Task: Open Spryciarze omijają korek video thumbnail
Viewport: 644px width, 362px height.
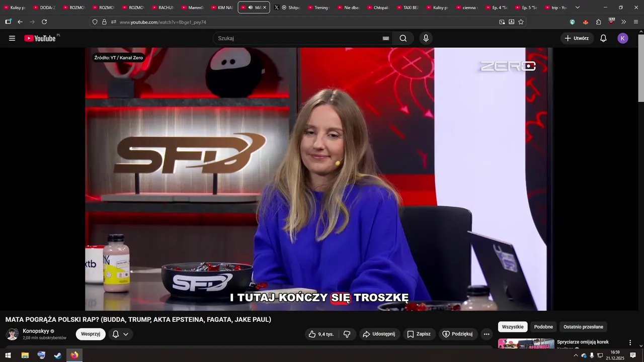Action: click(x=526, y=344)
